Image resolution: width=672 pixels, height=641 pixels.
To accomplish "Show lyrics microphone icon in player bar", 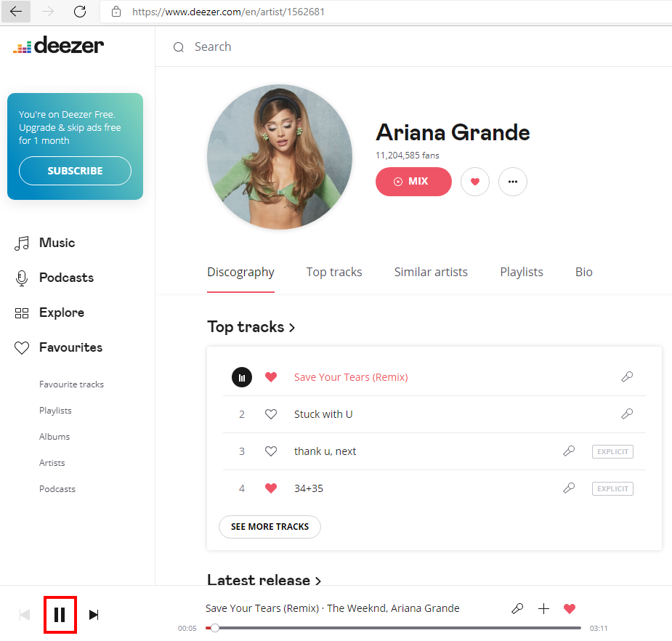I will click(517, 608).
